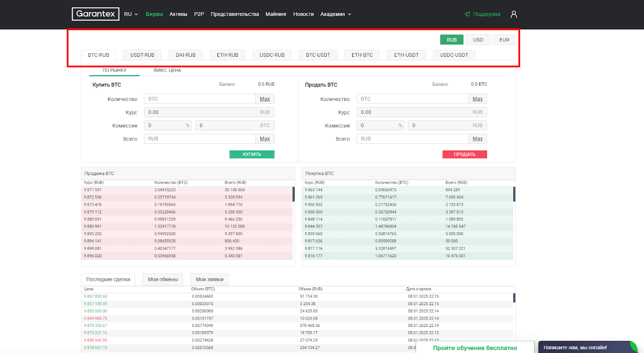
Task: Click sell Всего RUB input field
Action: (x=412, y=139)
